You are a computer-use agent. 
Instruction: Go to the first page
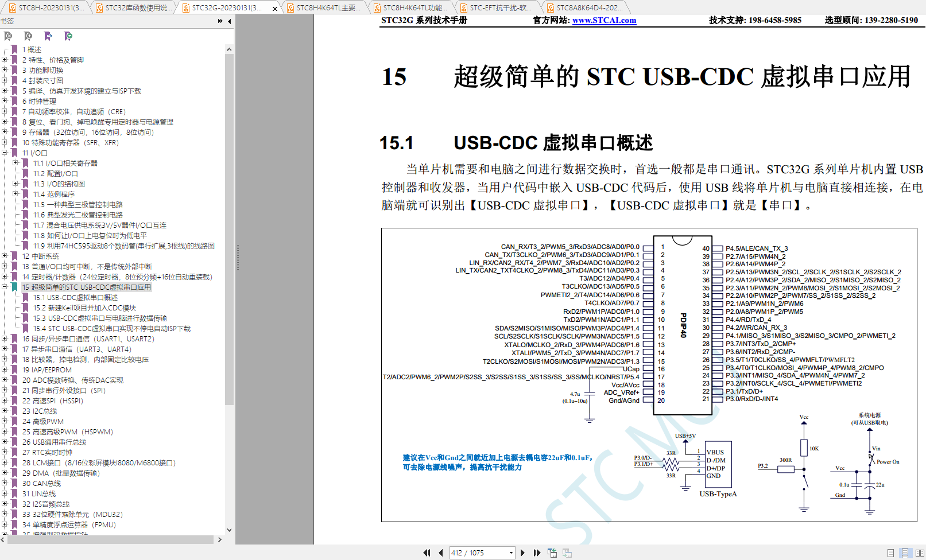pyautogui.click(x=427, y=553)
